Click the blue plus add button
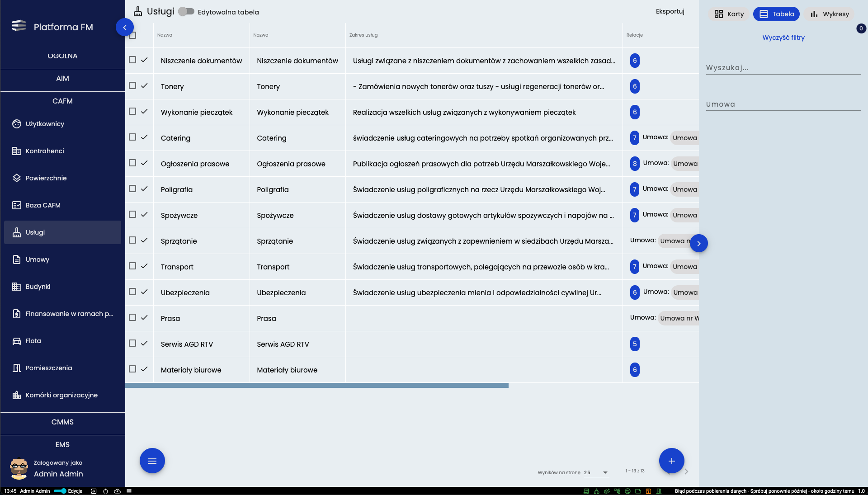Image resolution: width=868 pixels, height=495 pixels. click(x=671, y=461)
